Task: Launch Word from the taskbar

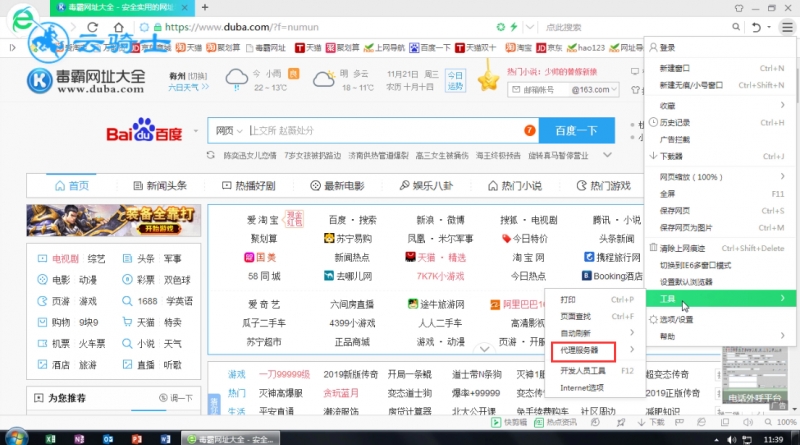Action: pyautogui.click(x=165, y=439)
